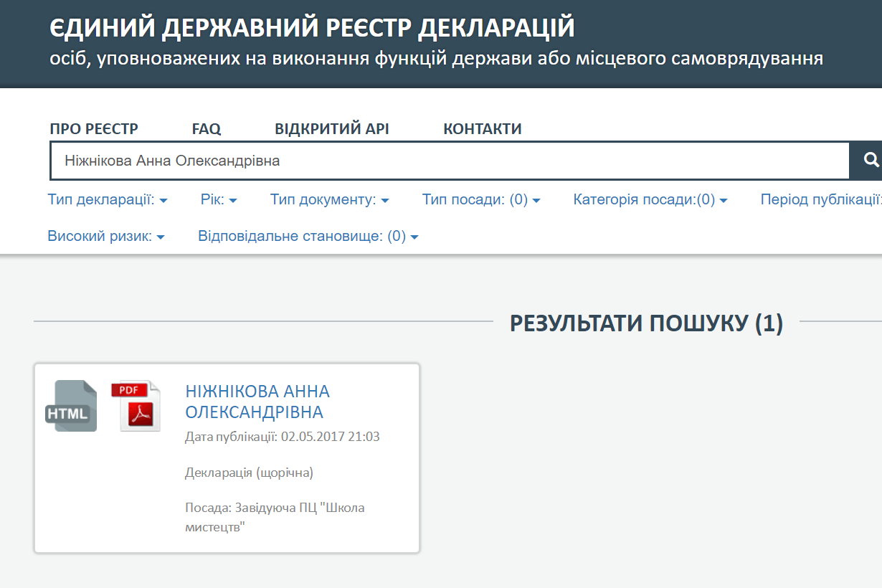Click the Декларація (щорічна) text
Viewport: 882px width, 588px height.
coord(250,473)
